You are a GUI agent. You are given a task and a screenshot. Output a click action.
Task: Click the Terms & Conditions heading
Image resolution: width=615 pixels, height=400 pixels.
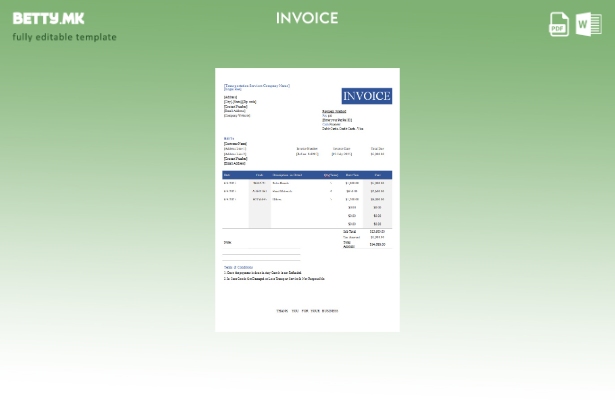(x=238, y=267)
